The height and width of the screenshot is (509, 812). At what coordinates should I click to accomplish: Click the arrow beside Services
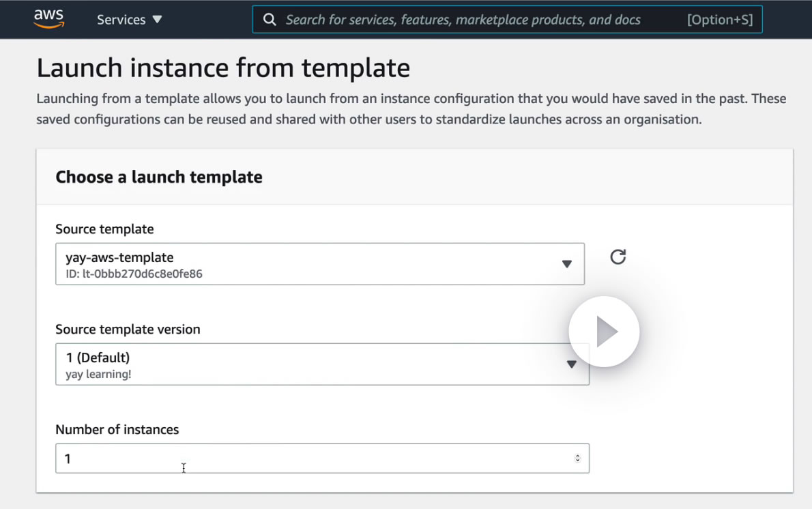pyautogui.click(x=157, y=20)
